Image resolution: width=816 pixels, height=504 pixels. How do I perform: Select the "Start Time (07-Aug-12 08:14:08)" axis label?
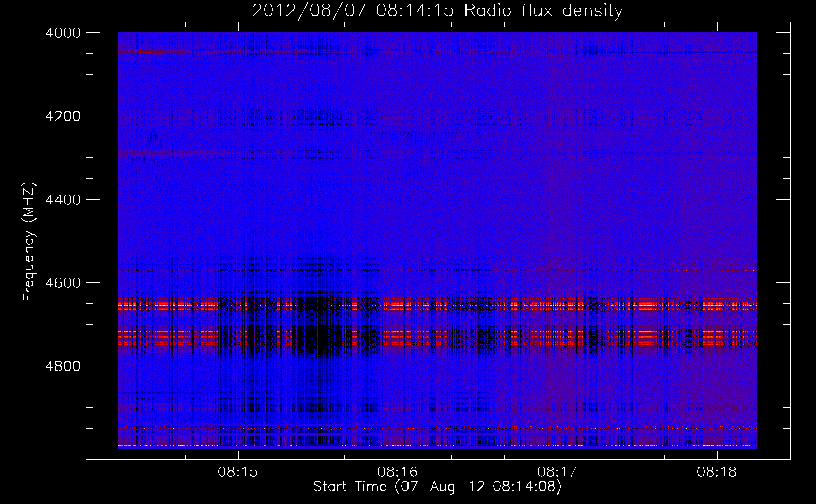pyautogui.click(x=437, y=487)
